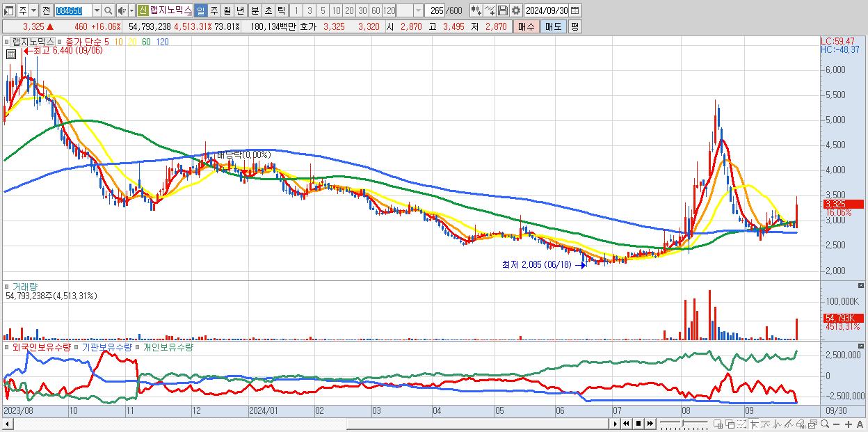Image resolution: width=868 pixels, height=432 pixels.
Task: Toggle the 기관보유수량 indicator marker
Action: click(77, 346)
